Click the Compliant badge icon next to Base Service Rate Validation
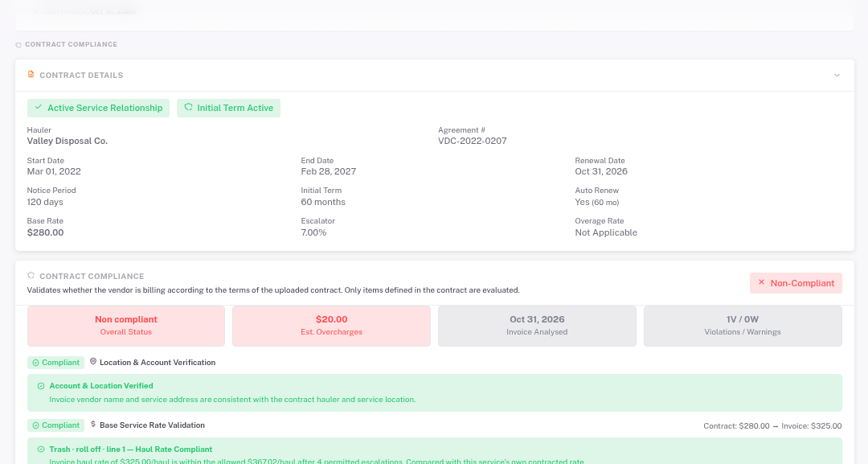Viewport: 868px width, 464px height. click(35, 425)
